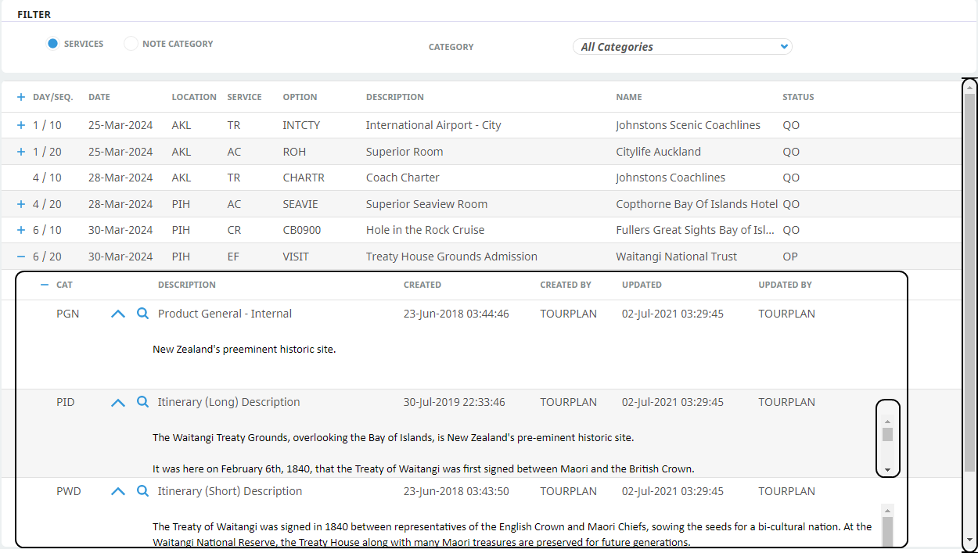Click the DATE column header

(99, 97)
